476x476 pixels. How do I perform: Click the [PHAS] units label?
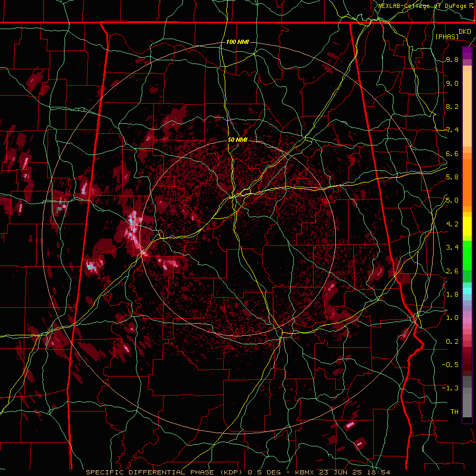tap(447, 36)
